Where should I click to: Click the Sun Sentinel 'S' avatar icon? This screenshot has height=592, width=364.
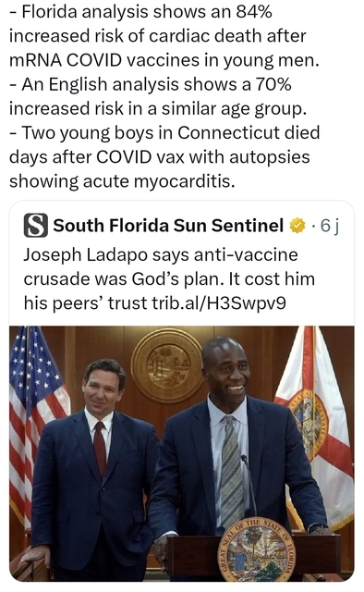point(35,226)
